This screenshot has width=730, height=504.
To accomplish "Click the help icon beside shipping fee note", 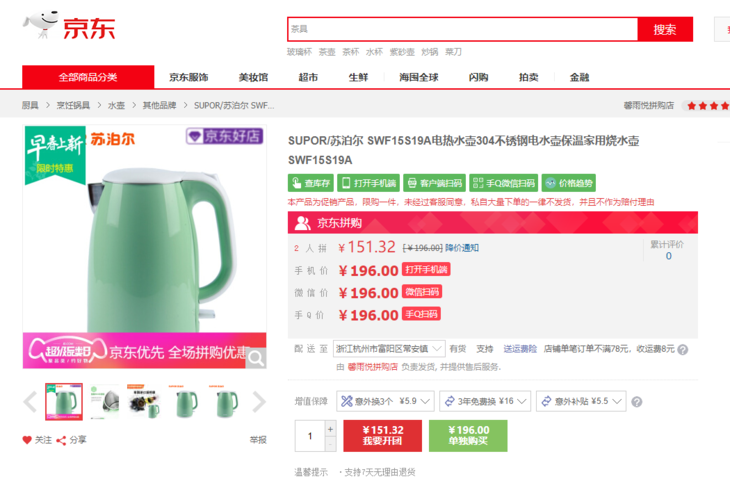I will pos(683,350).
